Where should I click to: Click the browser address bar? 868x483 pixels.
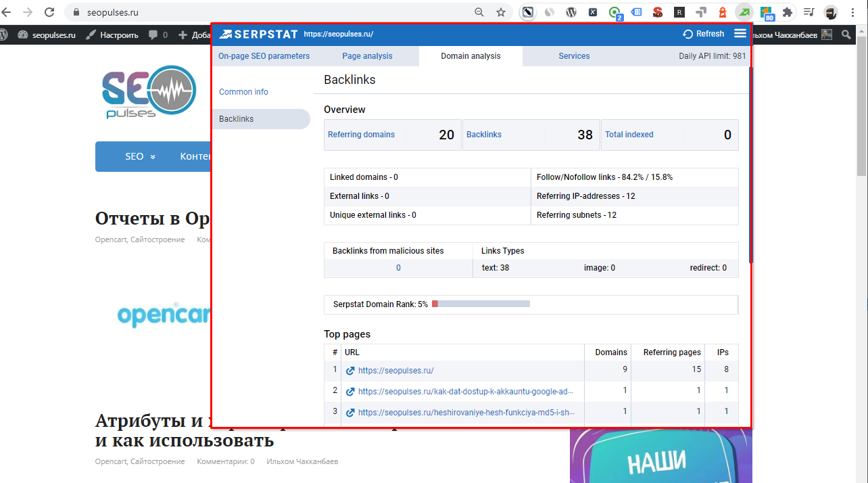[x=270, y=12]
